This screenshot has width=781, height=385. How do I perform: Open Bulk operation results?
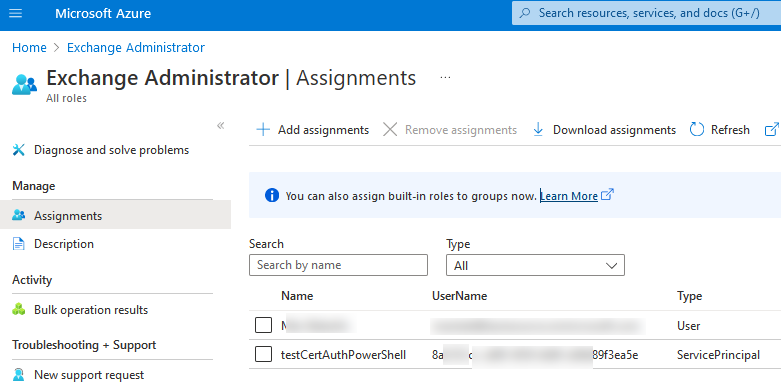pos(91,310)
